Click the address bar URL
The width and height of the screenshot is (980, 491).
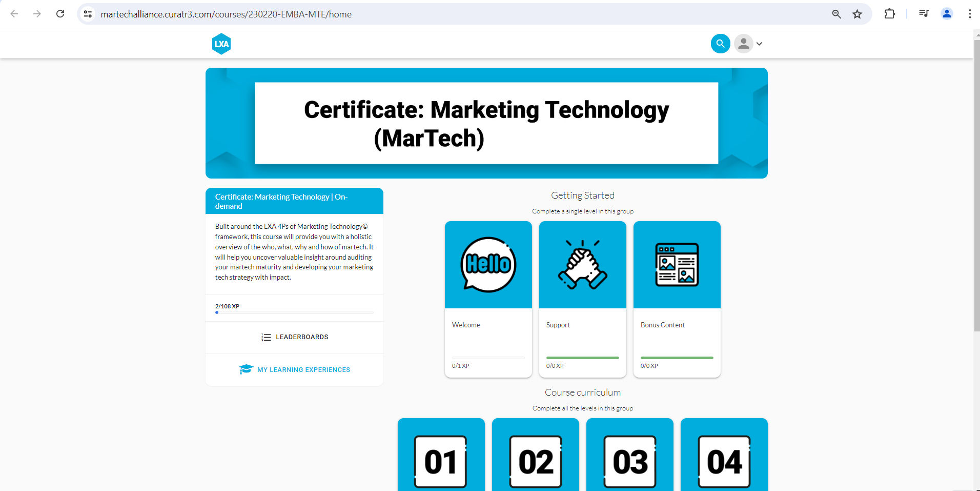coord(226,14)
